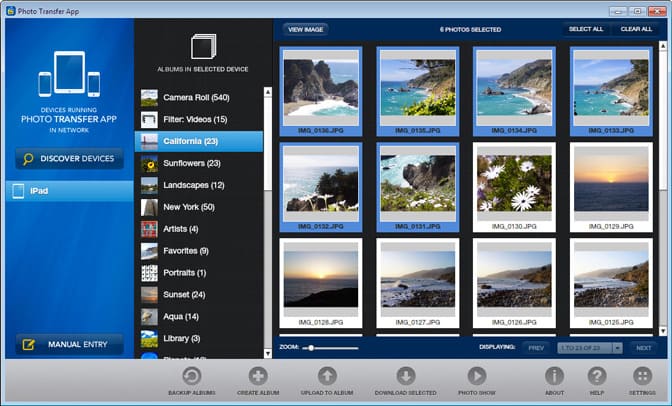Open the Landscapes (12) album
This screenshot has width=672, height=406.
[199, 185]
